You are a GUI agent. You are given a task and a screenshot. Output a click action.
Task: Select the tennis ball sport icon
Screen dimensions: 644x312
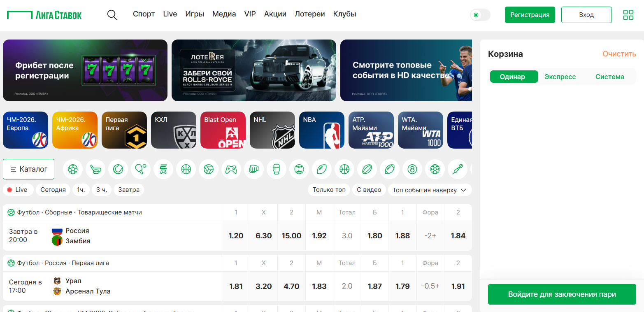118,169
